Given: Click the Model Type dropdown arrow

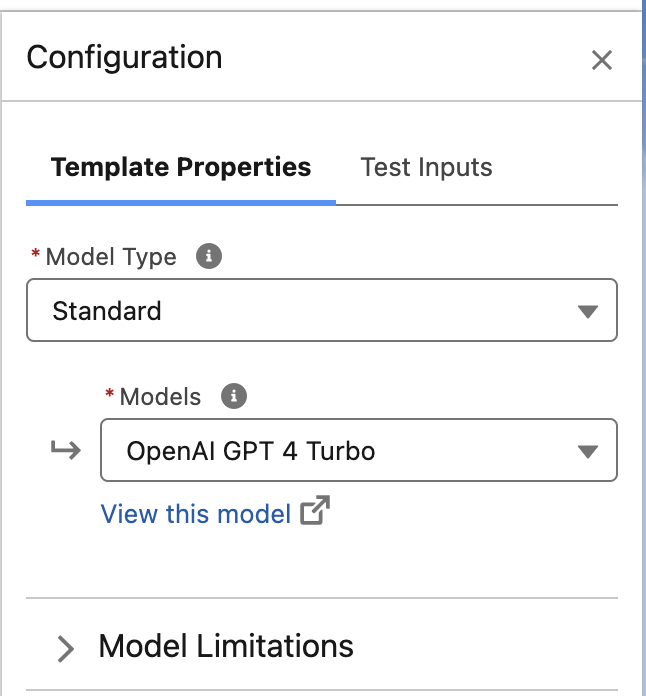Looking at the screenshot, I should 588,311.
